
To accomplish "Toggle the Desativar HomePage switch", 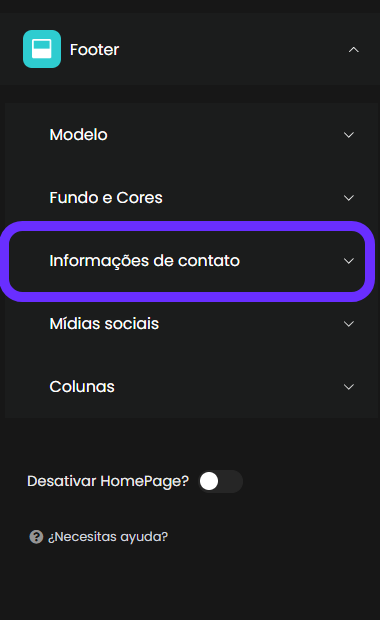I will click(220, 481).
